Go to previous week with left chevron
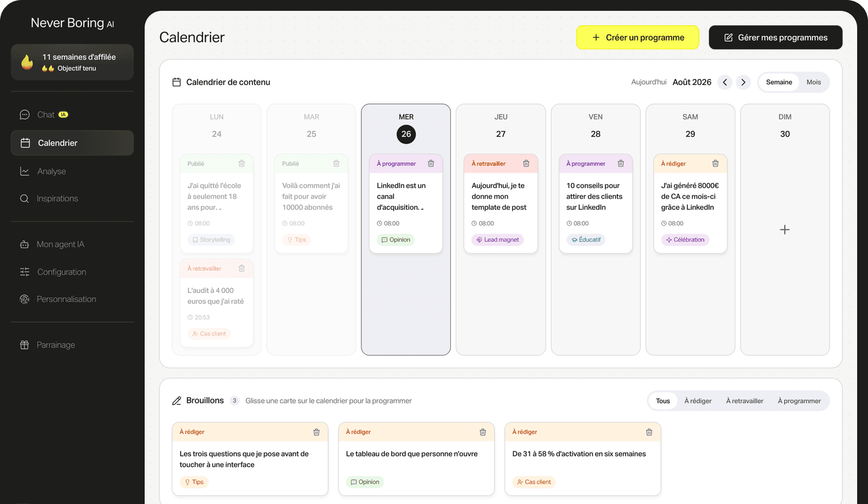Image resolution: width=868 pixels, height=504 pixels. (x=725, y=83)
